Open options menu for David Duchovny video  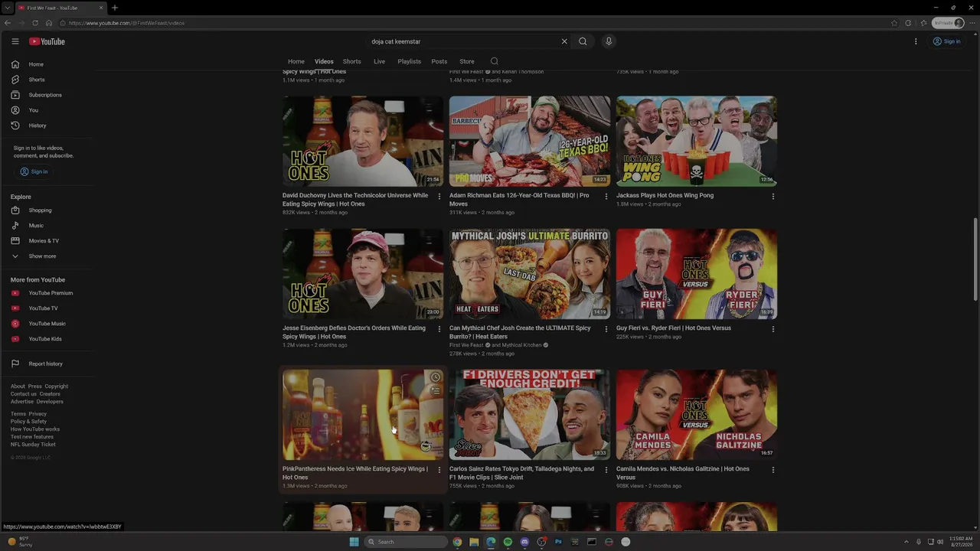click(439, 196)
